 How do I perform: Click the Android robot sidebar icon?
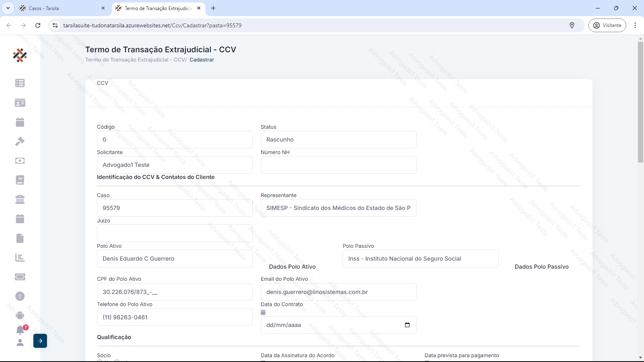tap(20, 315)
